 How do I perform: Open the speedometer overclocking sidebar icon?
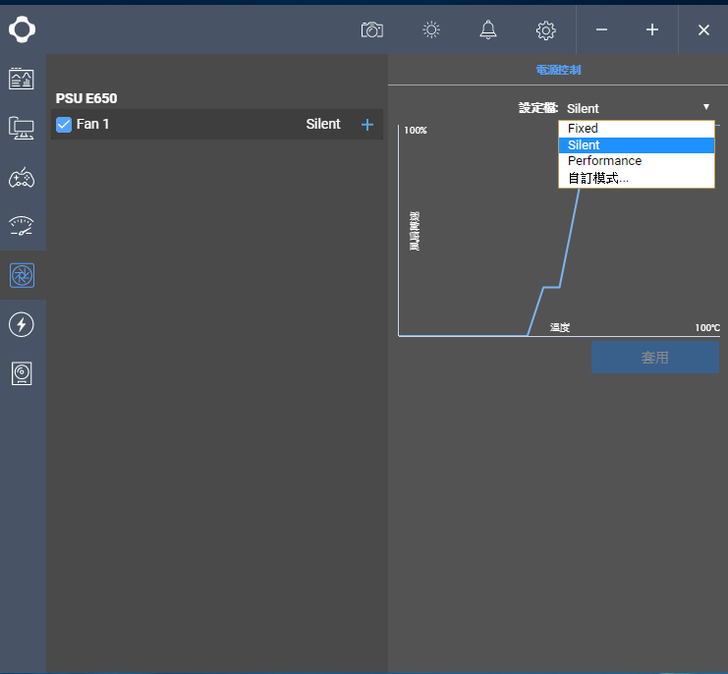[x=22, y=226]
